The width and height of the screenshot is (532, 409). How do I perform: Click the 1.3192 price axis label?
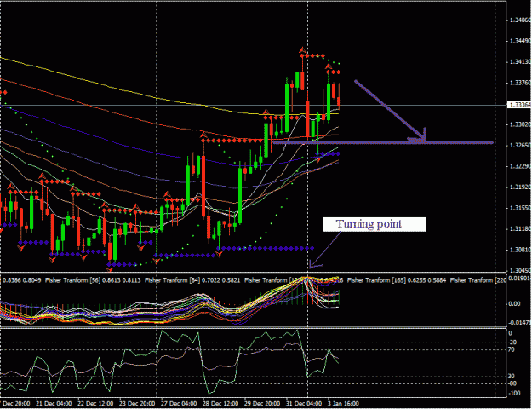pyautogui.click(x=520, y=187)
